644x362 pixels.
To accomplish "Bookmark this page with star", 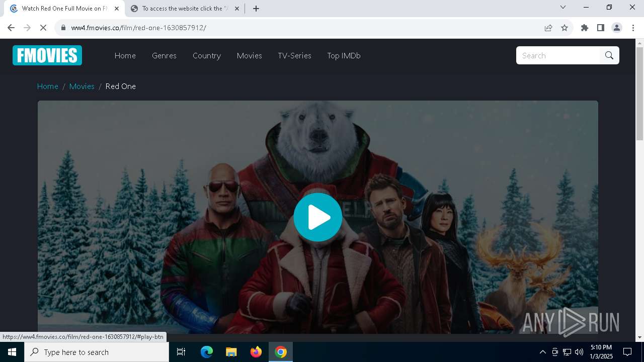I will pos(565,28).
